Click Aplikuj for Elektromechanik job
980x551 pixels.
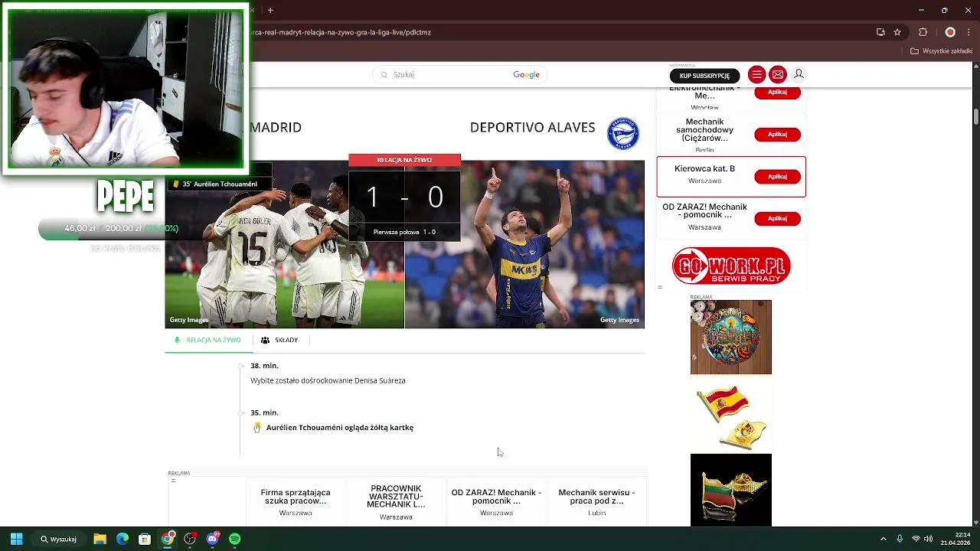coord(777,92)
